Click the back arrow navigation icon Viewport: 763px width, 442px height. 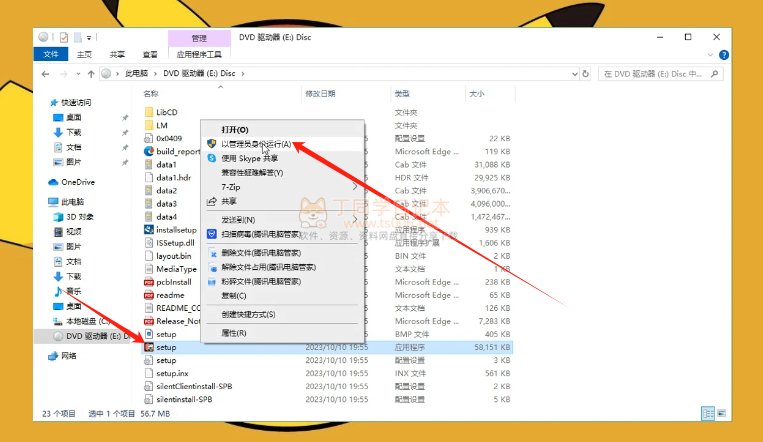coord(49,73)
